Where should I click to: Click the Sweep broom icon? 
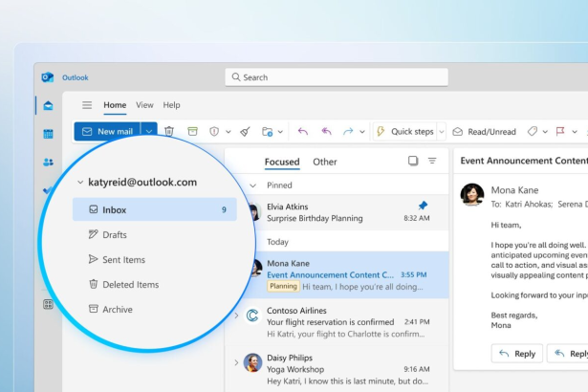[246, 131]
